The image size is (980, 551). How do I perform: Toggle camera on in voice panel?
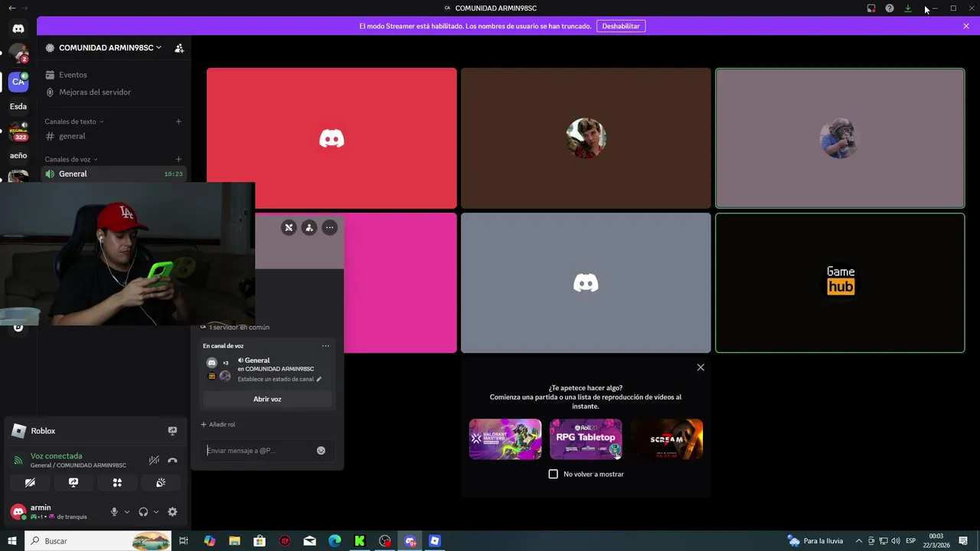[x=30, y=483]
